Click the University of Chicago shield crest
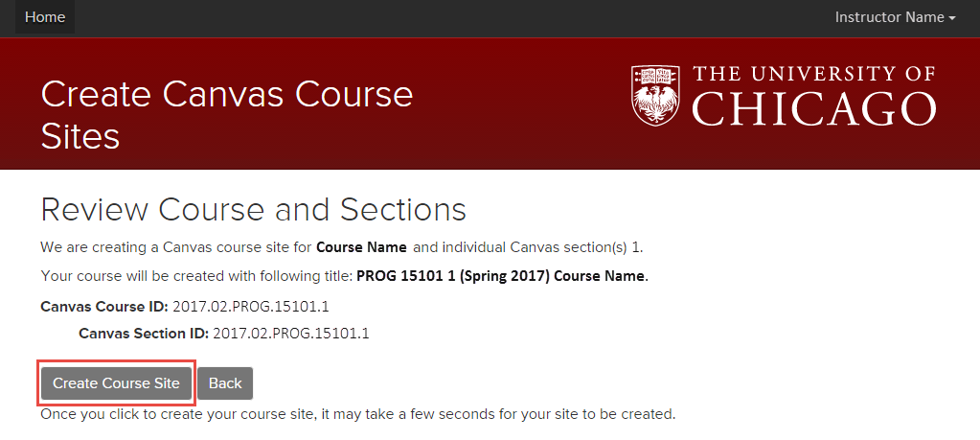This screenshot has height=440, width=980. 654,94
